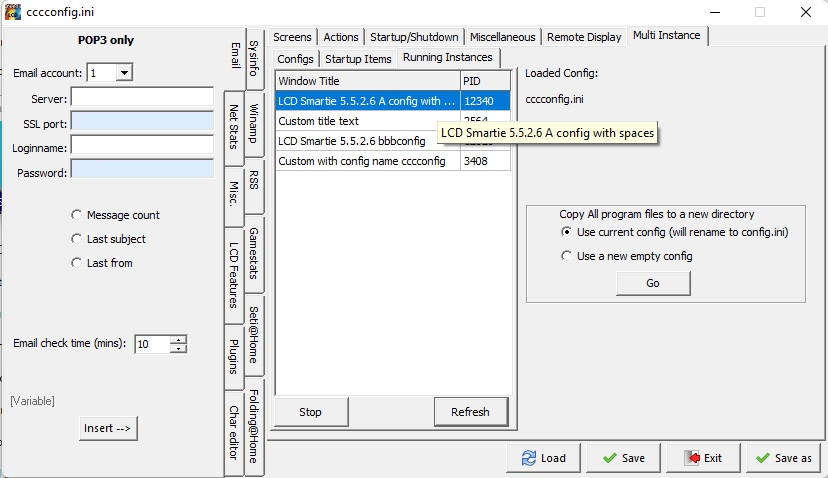Click the Load button with refresh icon
Viewport: 828px width, 478px height.
(543, 458)
